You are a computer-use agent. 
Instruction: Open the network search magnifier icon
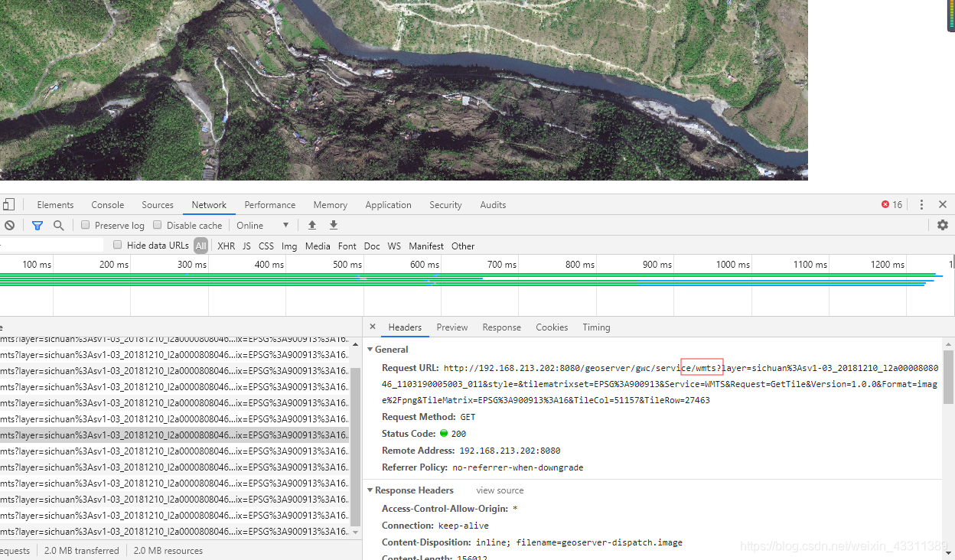(59, 226)
